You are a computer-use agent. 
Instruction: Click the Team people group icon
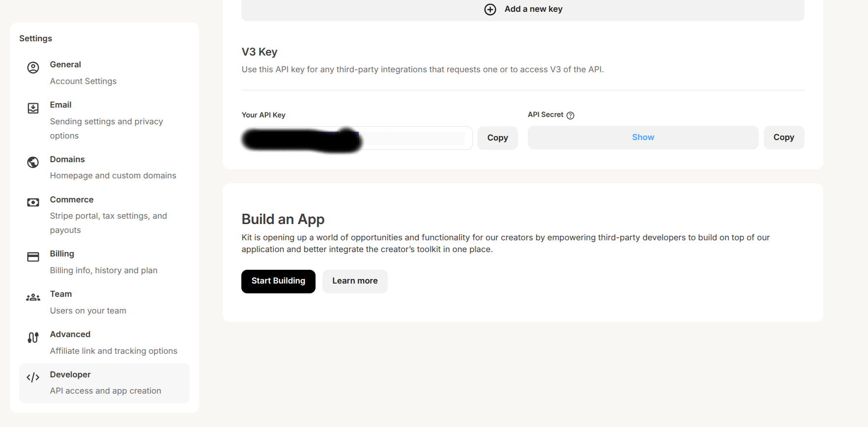(x=33, y=297)
